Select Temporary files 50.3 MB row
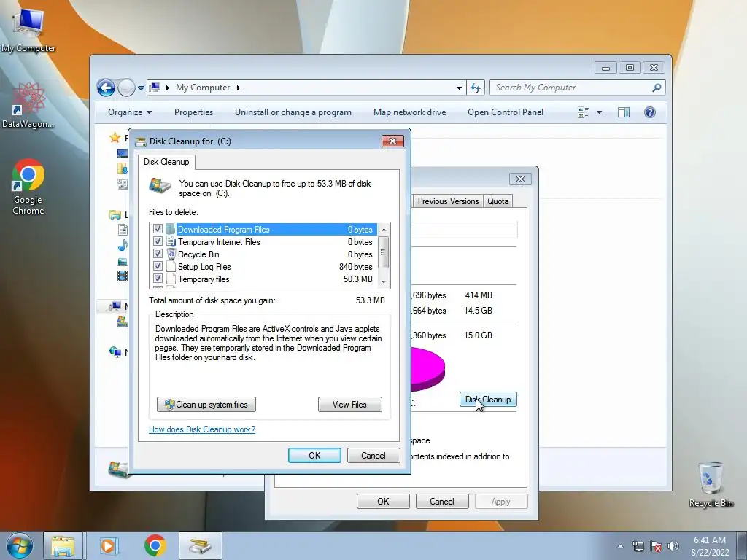 tap(263, 279)
